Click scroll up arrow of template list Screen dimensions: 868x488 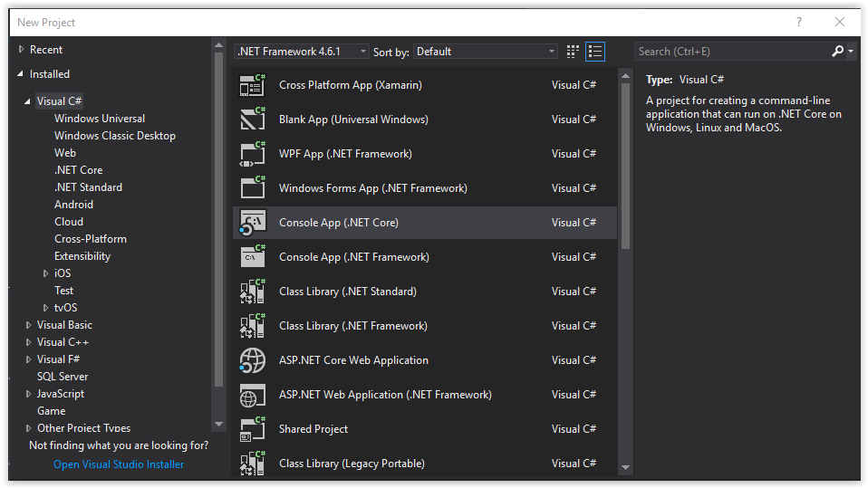pos(625,76)
